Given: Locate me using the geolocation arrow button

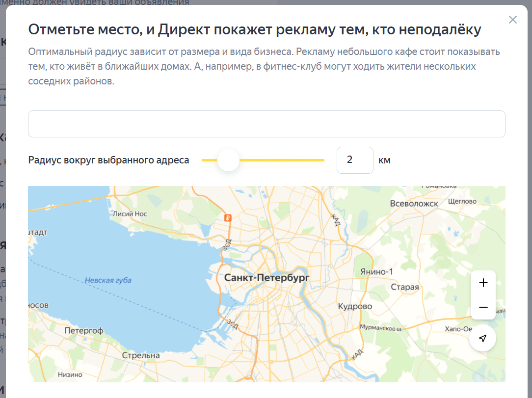Looking at the screenshot, I should (x=482, y=338).
